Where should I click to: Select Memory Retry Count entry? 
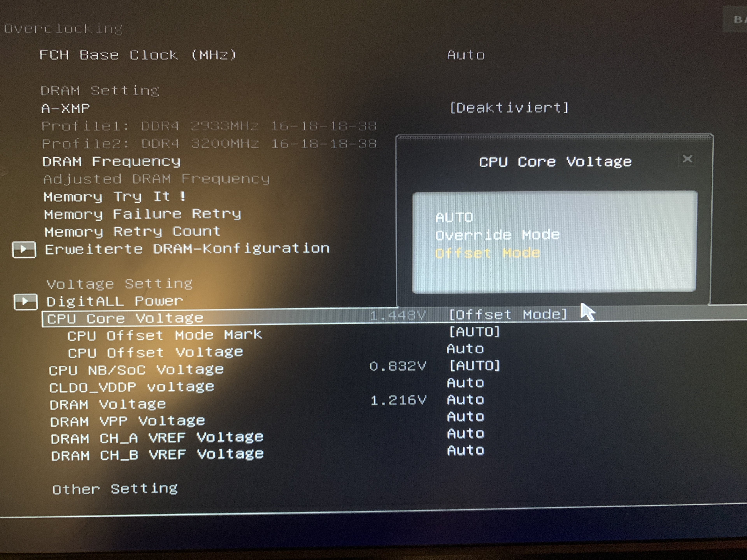[x=132, y=232]
